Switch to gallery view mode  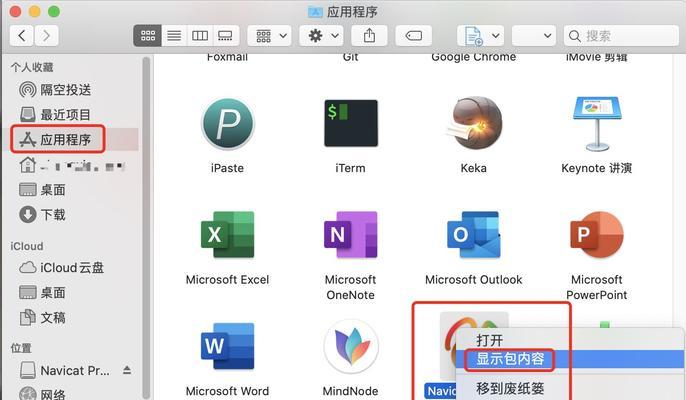click(x=226, y=35)
